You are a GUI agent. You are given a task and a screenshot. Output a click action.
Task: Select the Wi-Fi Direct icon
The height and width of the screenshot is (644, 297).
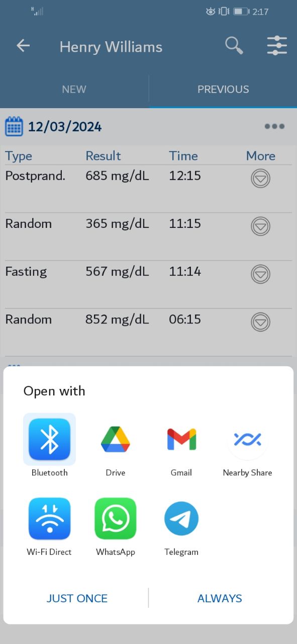click(49, 519)
